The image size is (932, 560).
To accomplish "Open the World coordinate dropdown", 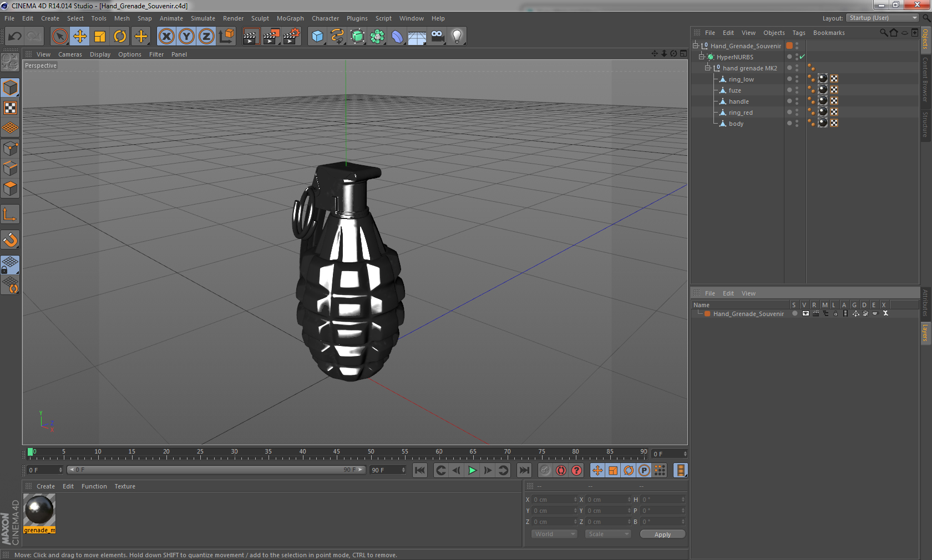I will pyautogui.click(x=554, y=534).
